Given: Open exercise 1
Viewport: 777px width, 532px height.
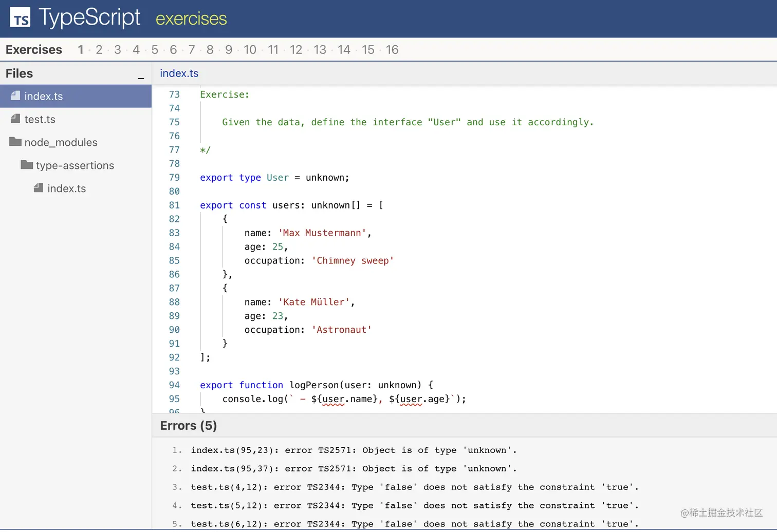Looking at the screenshot, I should tap(81, 50).
